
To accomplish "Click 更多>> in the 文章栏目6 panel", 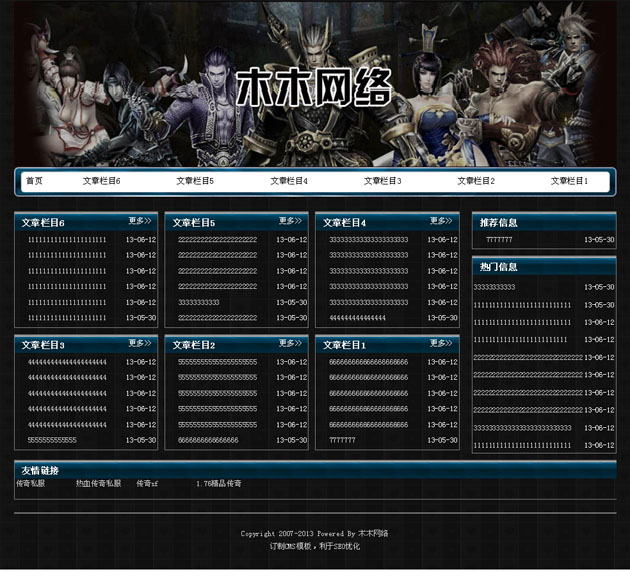I will click(x=140, y=221).
